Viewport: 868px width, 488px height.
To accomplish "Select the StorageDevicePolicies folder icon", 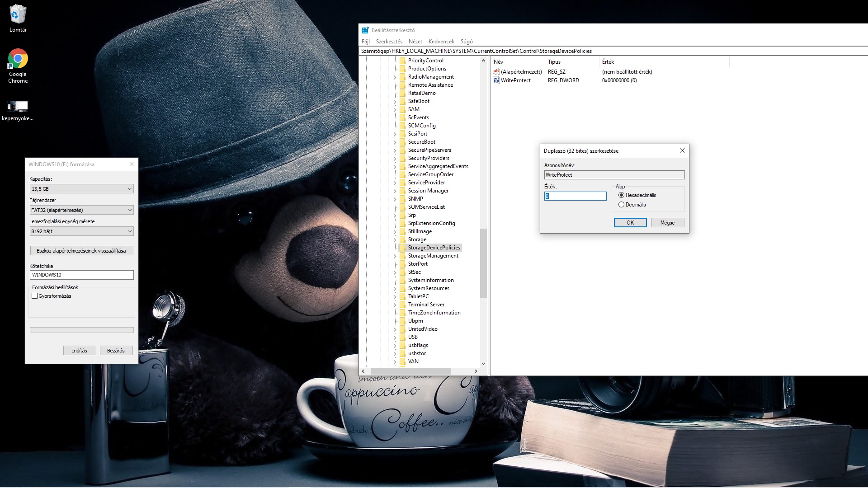I will click(402, 248).
